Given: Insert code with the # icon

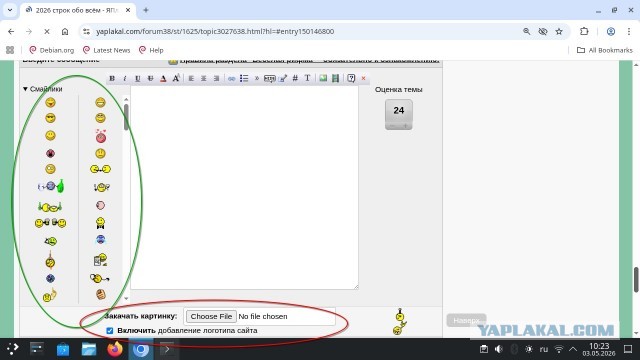Looking at the screenshot, I should [295, 78].
